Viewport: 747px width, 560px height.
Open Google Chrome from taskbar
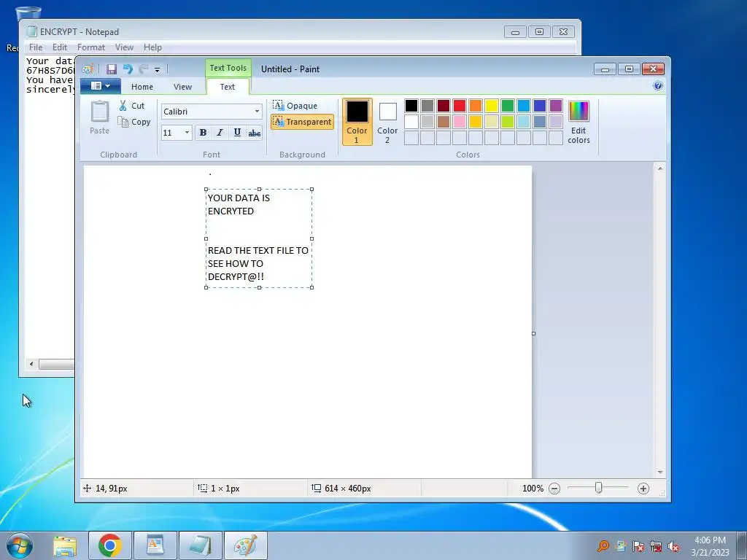(110, 545)
